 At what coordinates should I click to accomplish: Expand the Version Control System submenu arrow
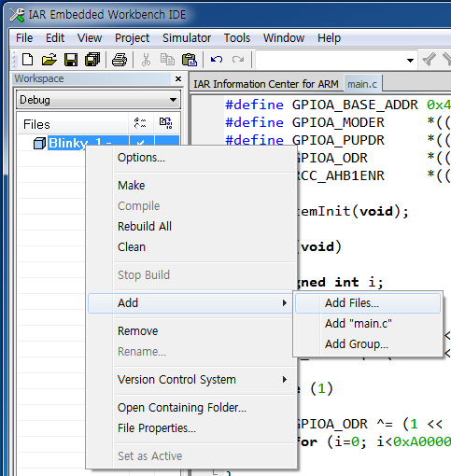point(285,379)
